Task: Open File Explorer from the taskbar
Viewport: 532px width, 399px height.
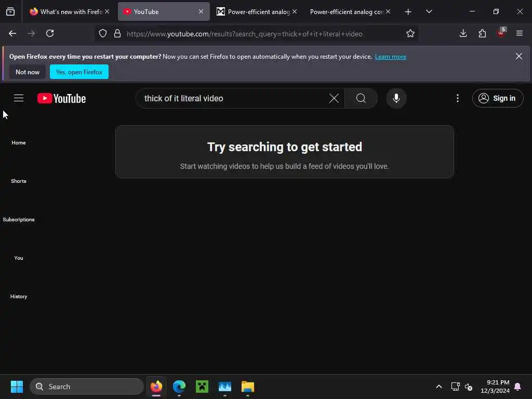Action: (x=248, y=387)
